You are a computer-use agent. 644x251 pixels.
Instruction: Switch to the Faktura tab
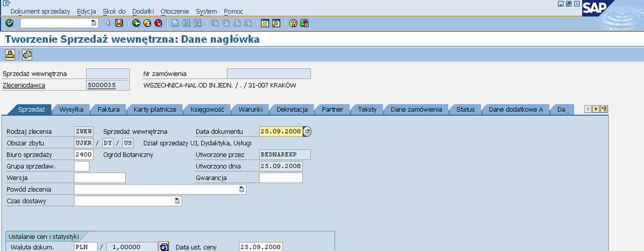[x=108, y=109]
